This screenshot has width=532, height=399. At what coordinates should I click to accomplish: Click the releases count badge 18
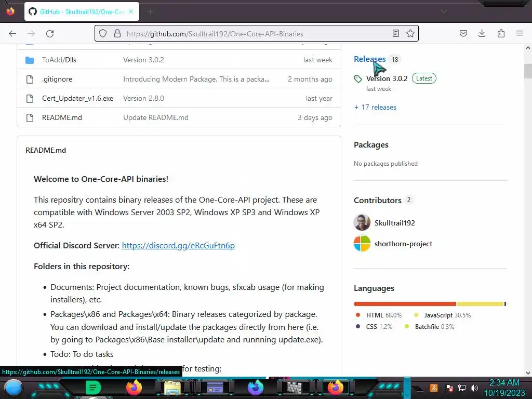[395, 59]
